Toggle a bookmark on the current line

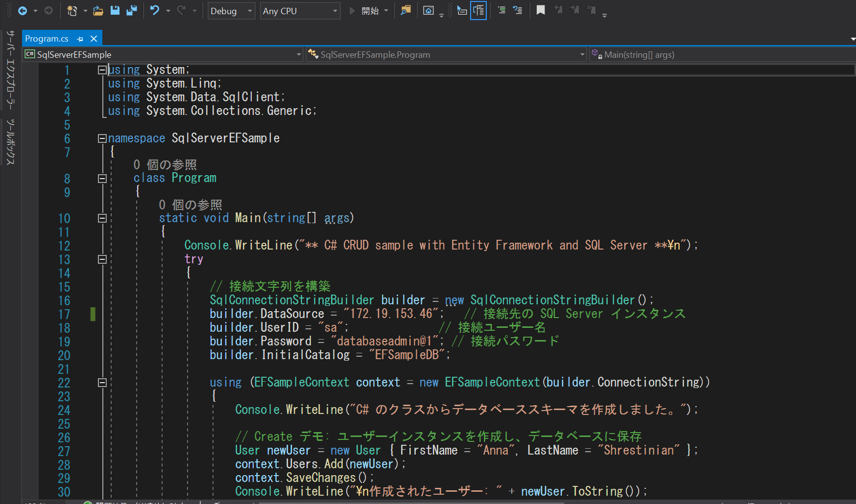tap(541, 10)
